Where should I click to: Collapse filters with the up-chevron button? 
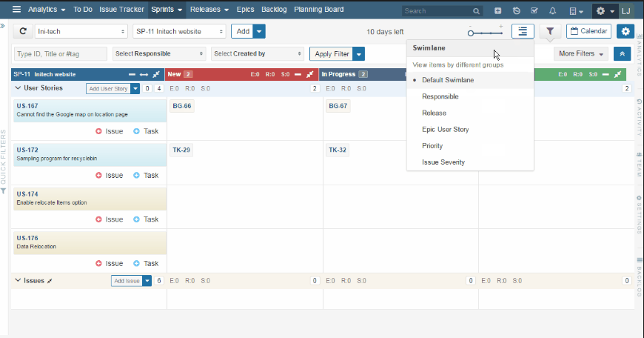point(623,54)
